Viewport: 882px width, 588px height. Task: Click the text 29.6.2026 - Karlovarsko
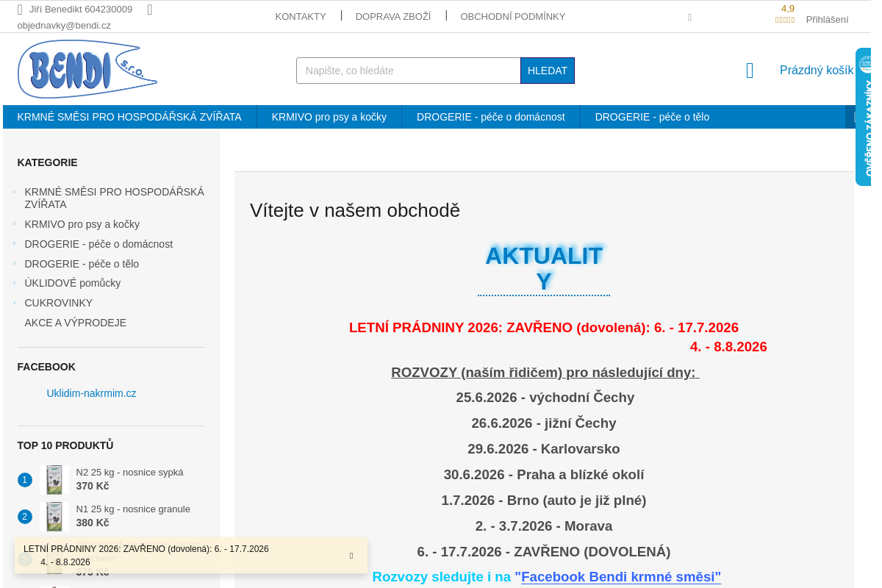[544, 449]
